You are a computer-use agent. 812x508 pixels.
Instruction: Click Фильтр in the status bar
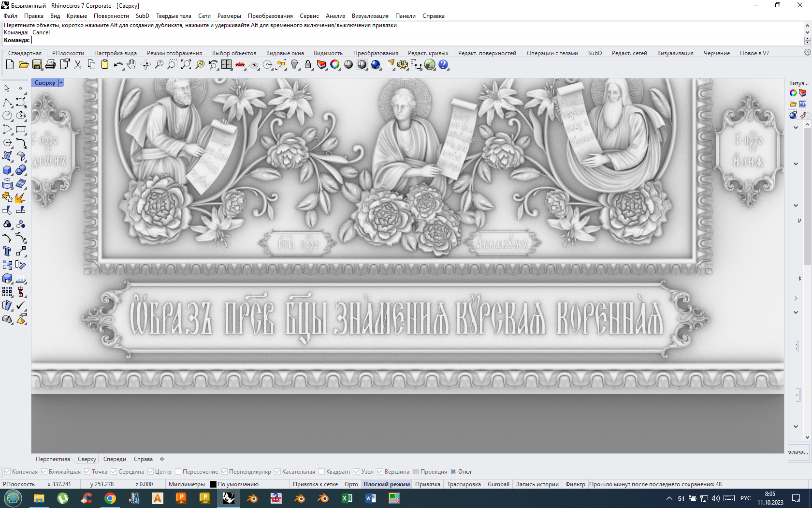point(575,484)
